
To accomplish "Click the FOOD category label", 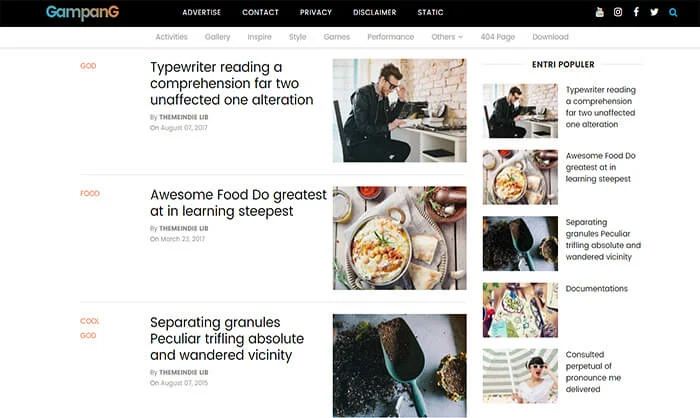I will (90, 193).
